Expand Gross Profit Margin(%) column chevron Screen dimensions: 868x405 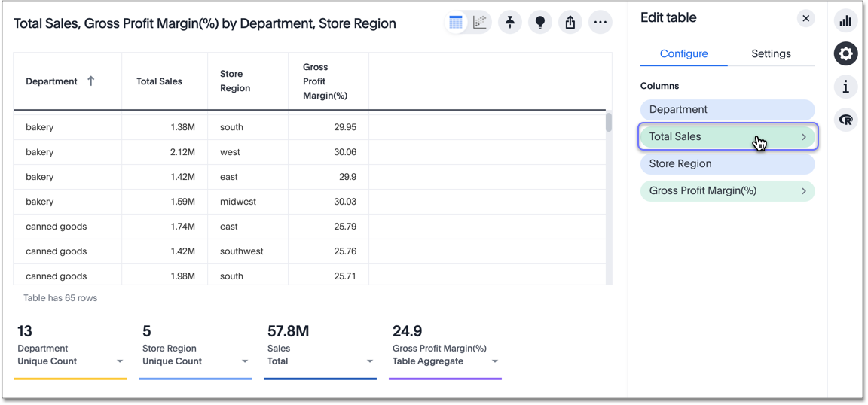coord(804,191)
